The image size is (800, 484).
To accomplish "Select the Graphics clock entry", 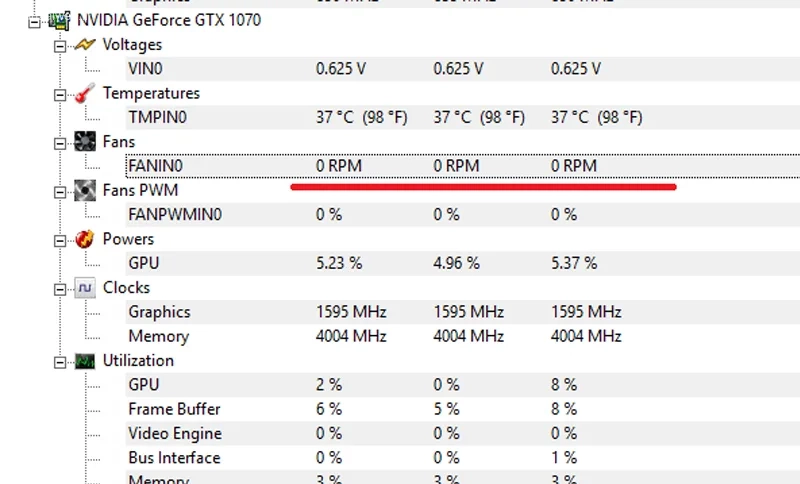I will coord(159,312).
